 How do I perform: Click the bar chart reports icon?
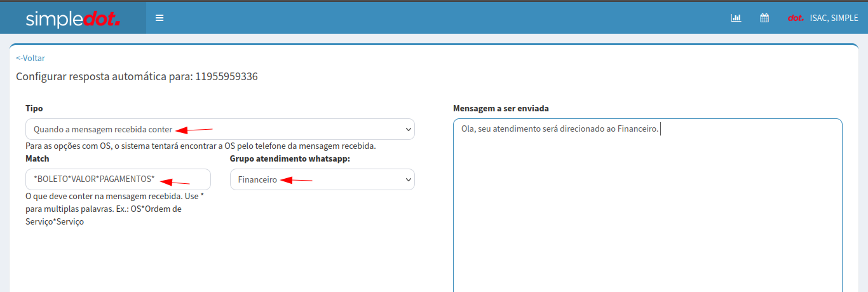pos(736,18)
